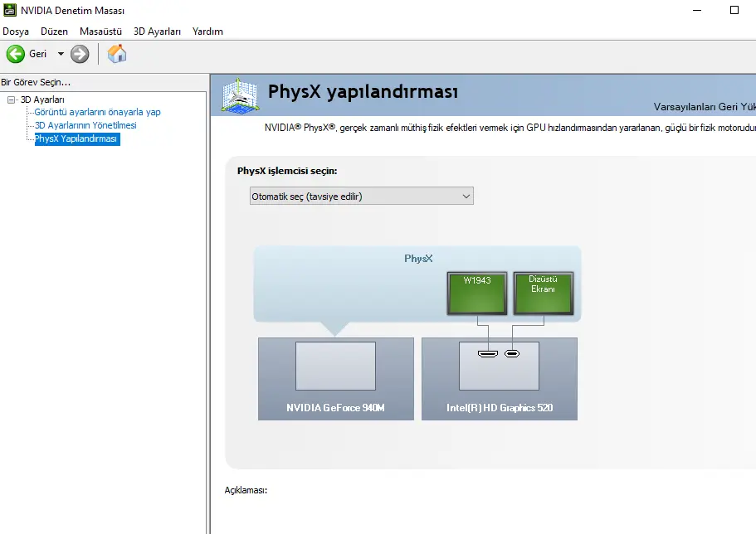Click PhysX işlemcisi seçin label

pyautogui.click(x=287, y=171)
